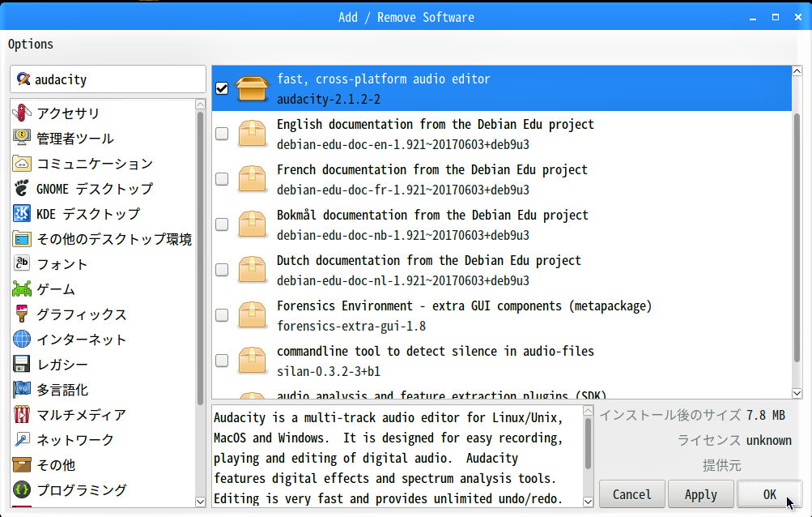
Task: Click the forensics-extra-gui package icon
Action: click(x=253, y=315)
